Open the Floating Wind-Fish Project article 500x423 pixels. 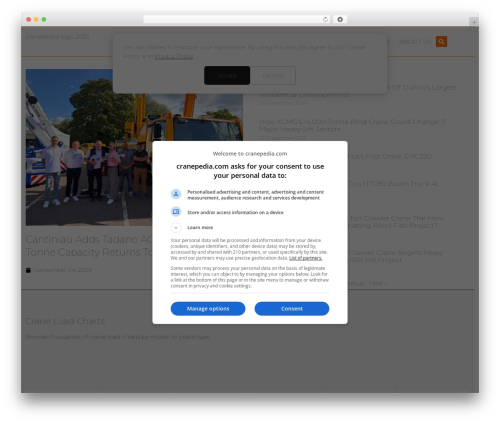396,222
